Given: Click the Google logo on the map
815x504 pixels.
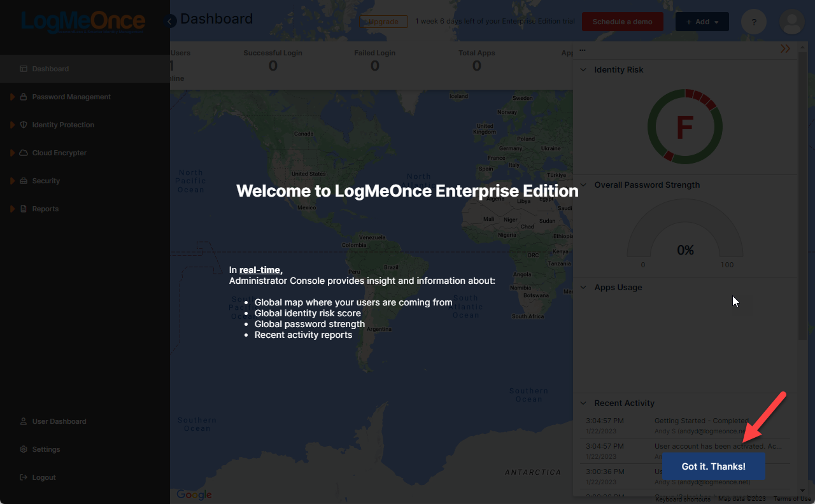Looking at the screenshot, I should (x=194, y=495).
